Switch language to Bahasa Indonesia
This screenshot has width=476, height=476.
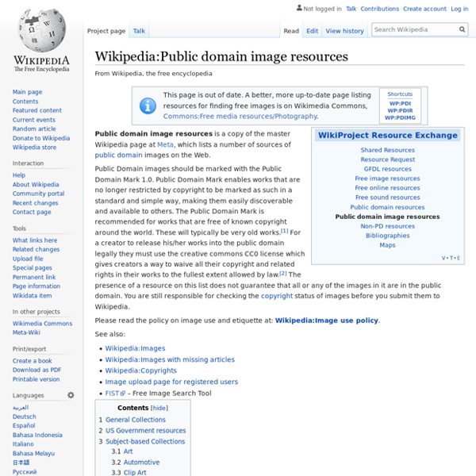coord(37,435)
